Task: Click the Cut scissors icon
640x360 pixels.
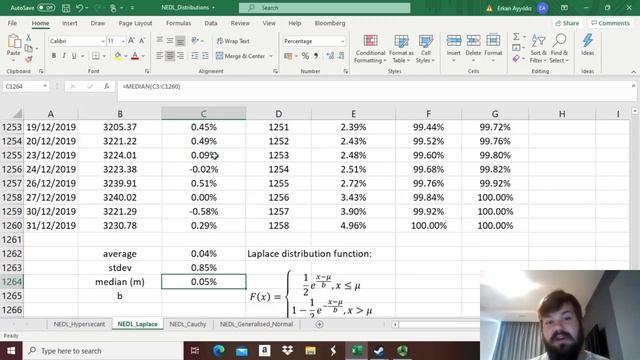Action: pos(29,38)
